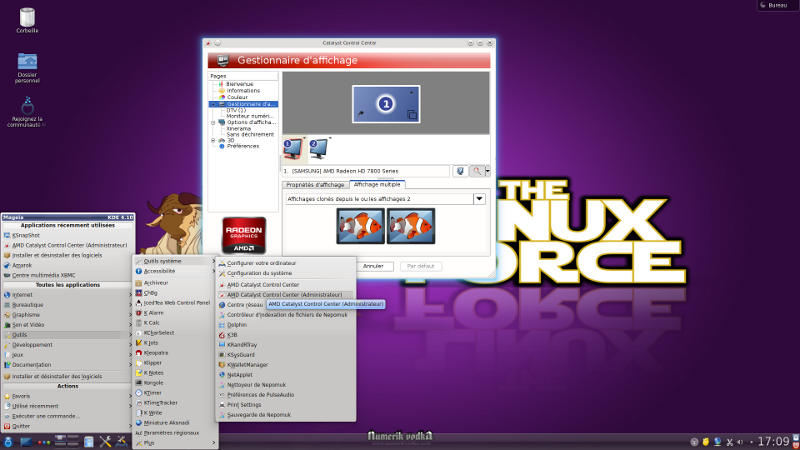This screenshot has height=450, width=800.
Task: Launch Dolphin from Outils système
Action: 286,324
